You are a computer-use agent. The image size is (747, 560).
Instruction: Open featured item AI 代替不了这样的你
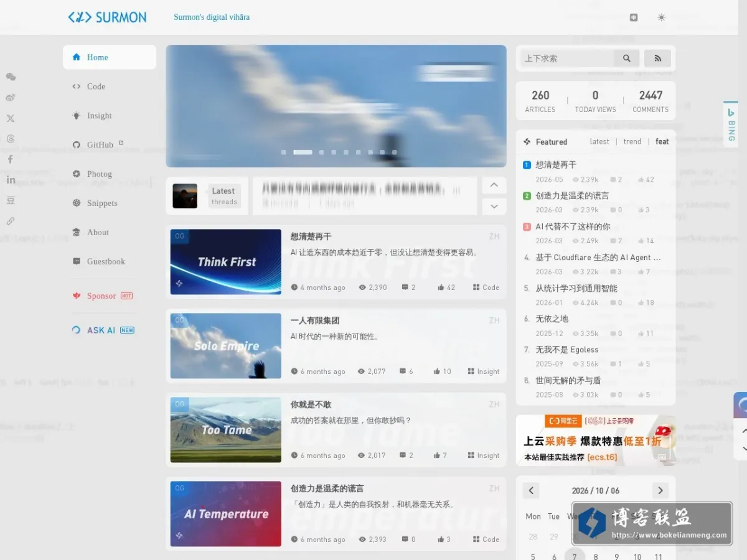click(573, 226)
